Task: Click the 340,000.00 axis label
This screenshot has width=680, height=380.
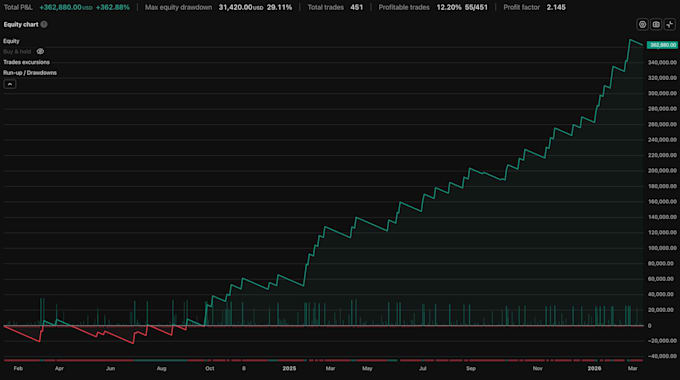Action: point(662,63)
